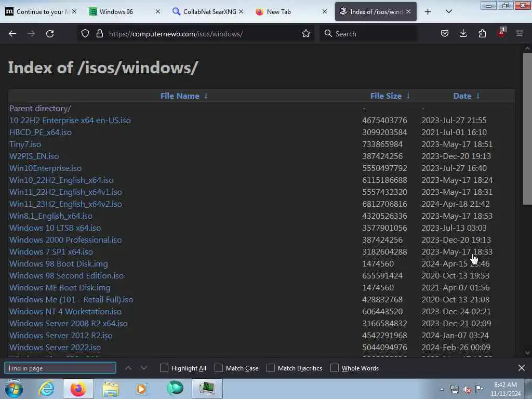
Task: View site security padlock info
Action: coord(99,34)
